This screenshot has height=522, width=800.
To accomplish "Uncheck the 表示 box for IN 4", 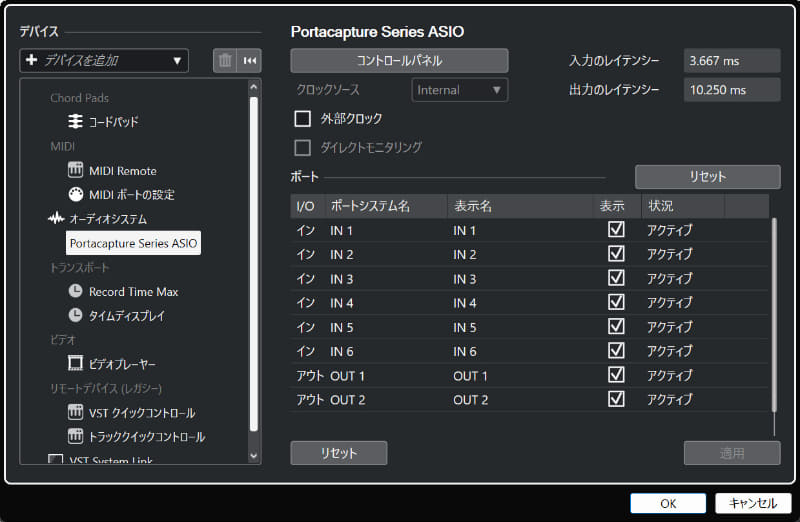I will point(616,302).
